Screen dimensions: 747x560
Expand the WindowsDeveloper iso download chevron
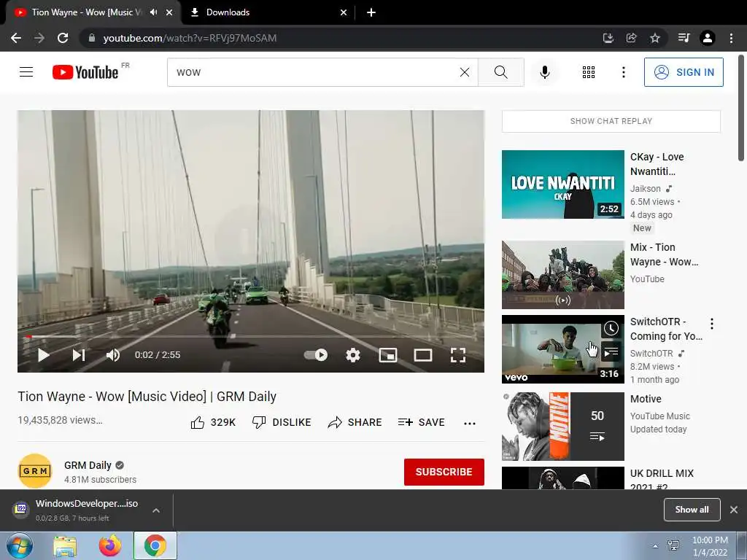coord(156,510)
